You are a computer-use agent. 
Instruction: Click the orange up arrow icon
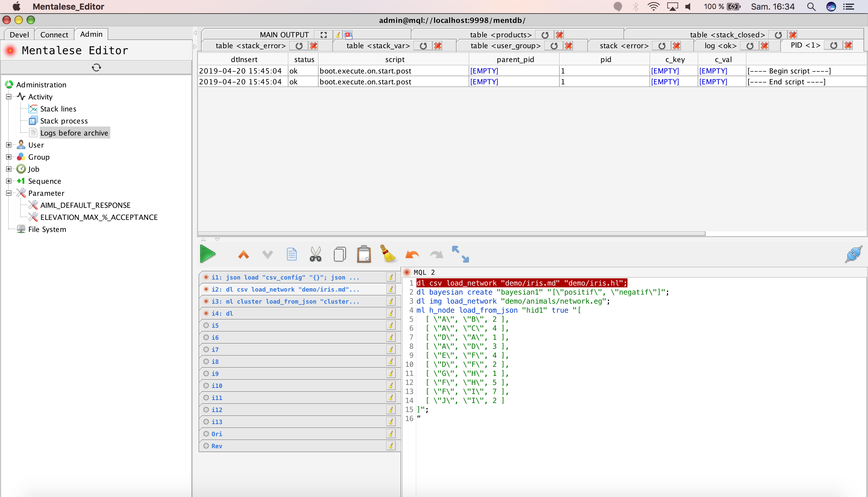(x=244, y=254)
